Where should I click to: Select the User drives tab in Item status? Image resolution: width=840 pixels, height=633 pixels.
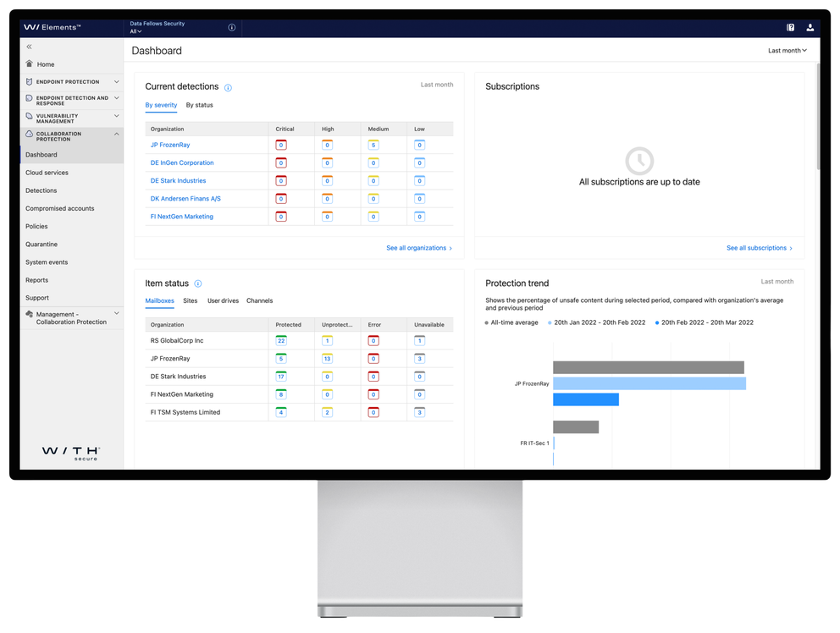click(224, 300)
